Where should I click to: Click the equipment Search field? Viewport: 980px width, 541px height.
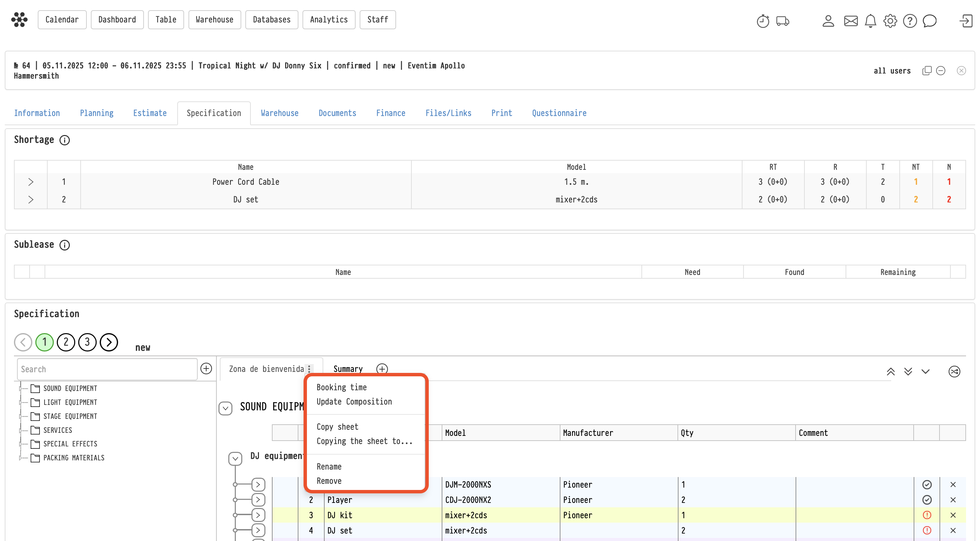point(107,369)
